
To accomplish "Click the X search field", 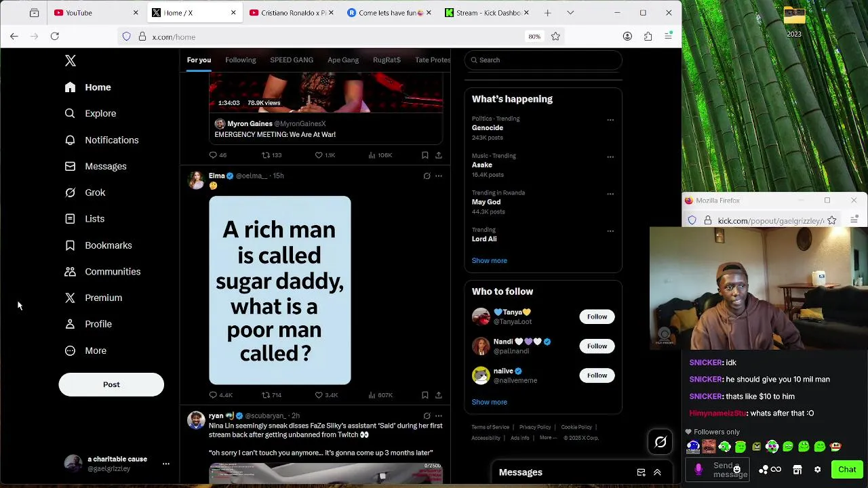I will tap(543, 60).
